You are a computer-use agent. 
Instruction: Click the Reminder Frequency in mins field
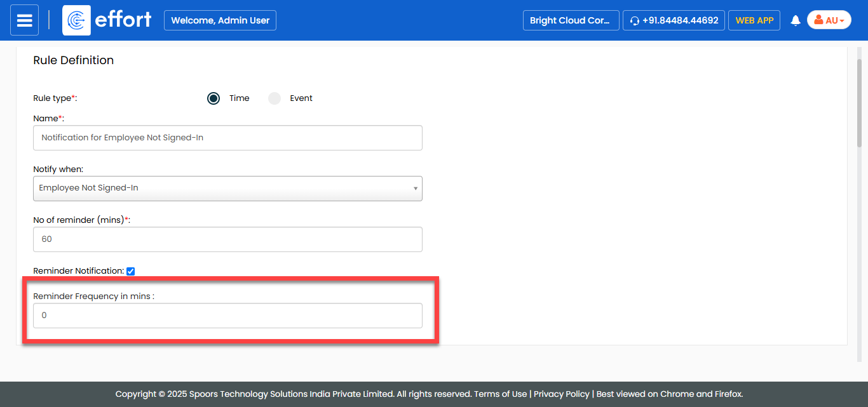coord(227,316)
